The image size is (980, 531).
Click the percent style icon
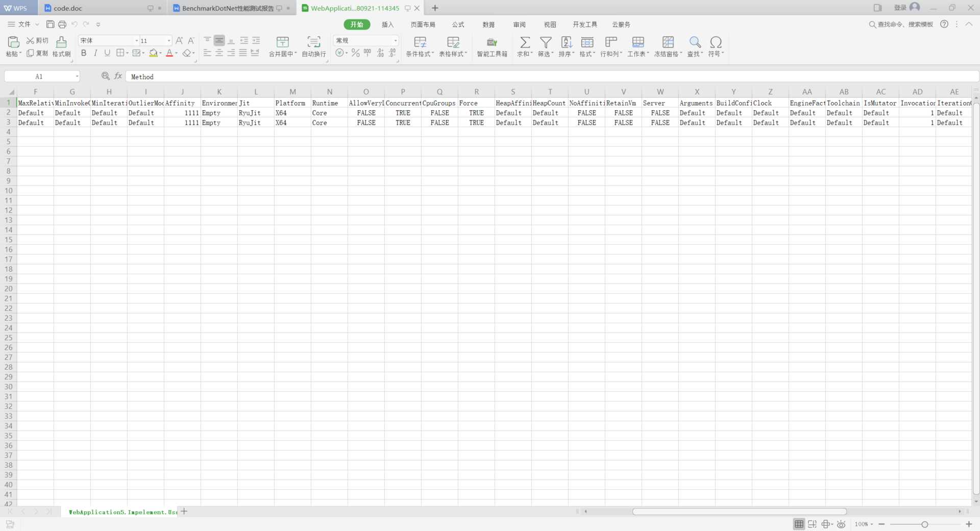click(356, 53)
